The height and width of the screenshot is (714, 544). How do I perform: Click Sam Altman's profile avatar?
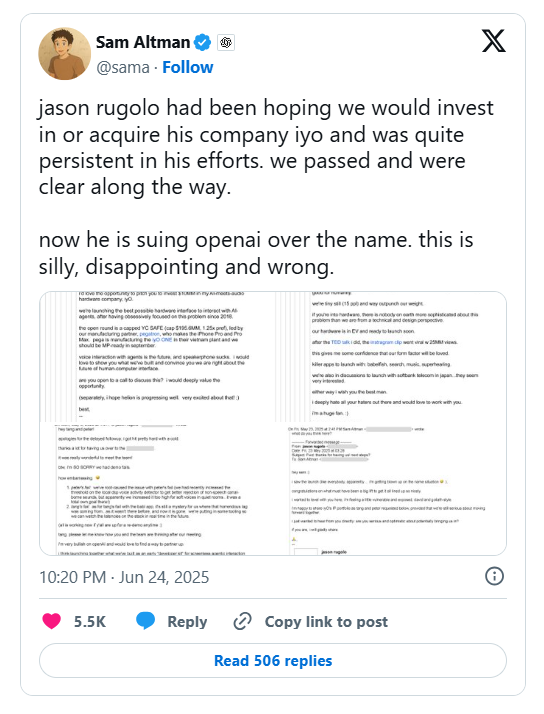click(64, 54)
